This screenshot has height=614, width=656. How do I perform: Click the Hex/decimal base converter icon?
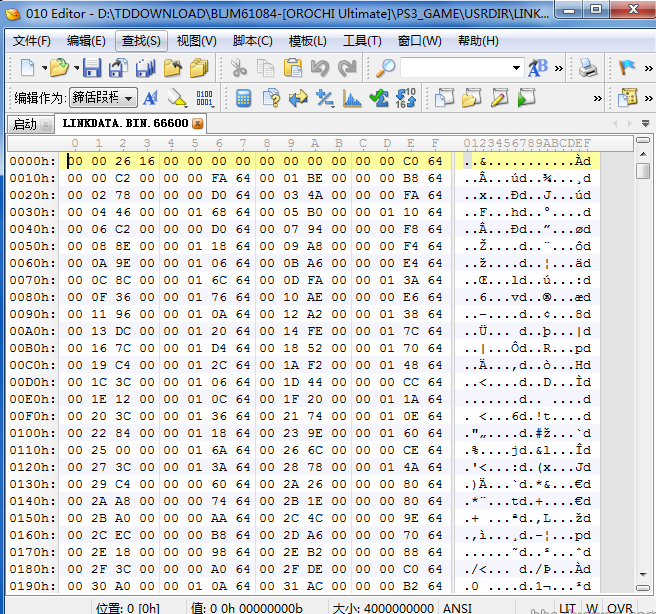pyautogui.click(x=406, y=98)
